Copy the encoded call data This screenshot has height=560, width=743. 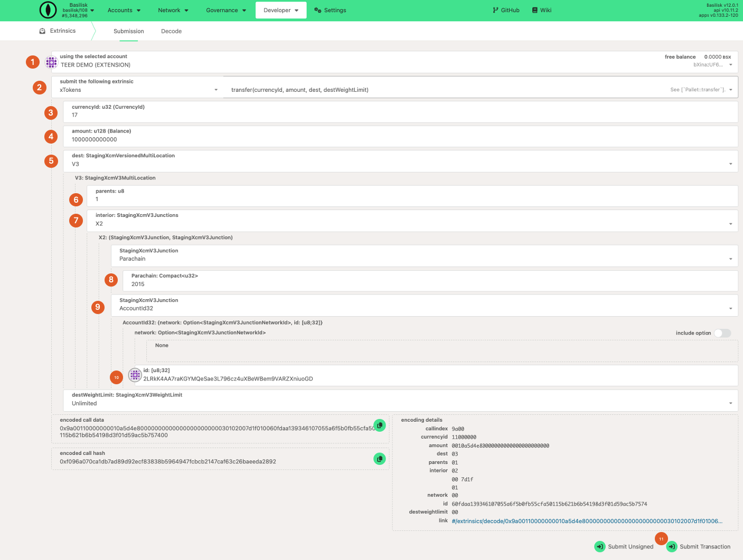point(379,425)
